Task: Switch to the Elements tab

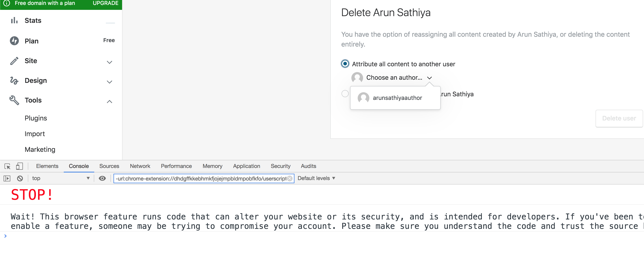Action: (47, 166)
